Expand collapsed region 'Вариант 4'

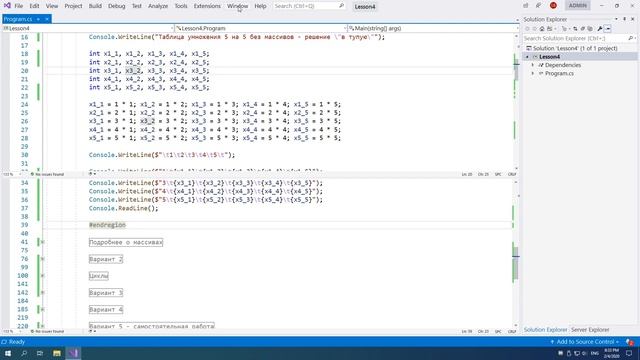tap(42, 309)
